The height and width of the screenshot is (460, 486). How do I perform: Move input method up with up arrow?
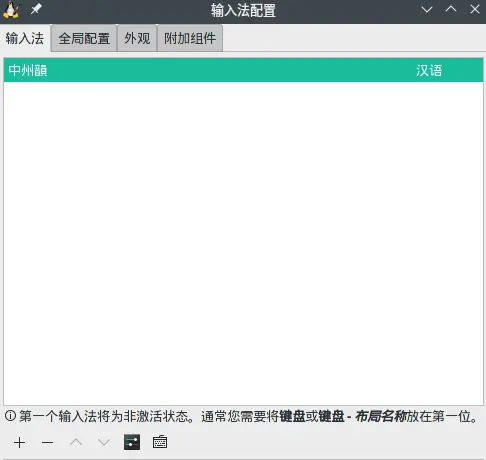point(76,443)
